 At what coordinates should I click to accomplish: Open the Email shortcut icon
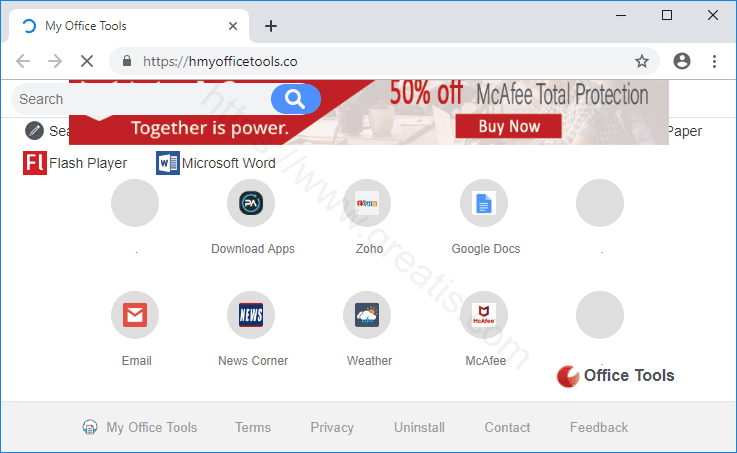(x=135, y=316)
